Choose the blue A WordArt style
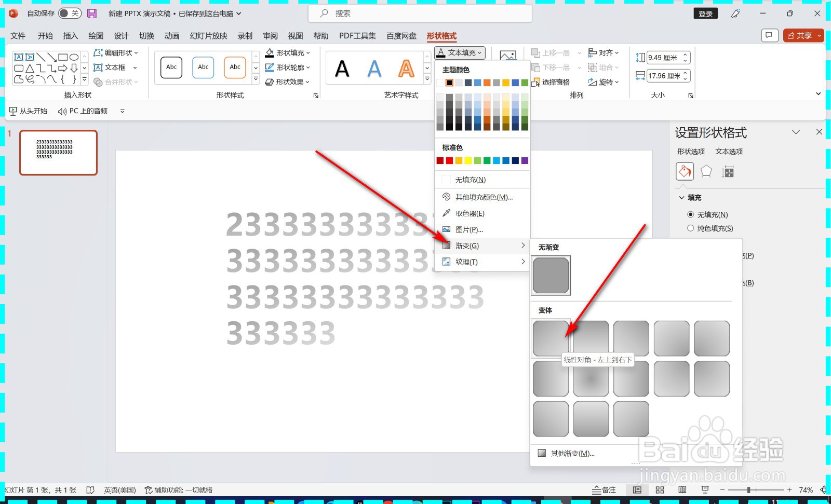The image size is (831, 504). [x=374, y=69]
